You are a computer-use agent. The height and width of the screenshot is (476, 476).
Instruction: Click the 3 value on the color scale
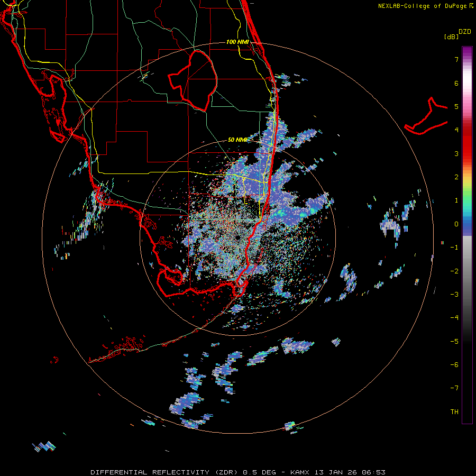pos(456,153)
